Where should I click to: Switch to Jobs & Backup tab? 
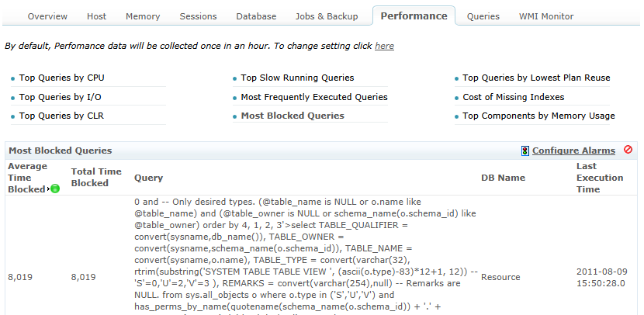(x=327, y=16)
